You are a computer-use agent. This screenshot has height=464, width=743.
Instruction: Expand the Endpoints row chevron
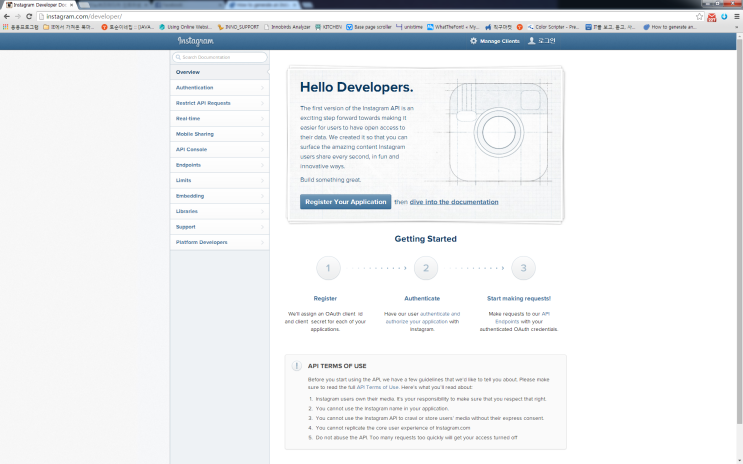(262, 165)
